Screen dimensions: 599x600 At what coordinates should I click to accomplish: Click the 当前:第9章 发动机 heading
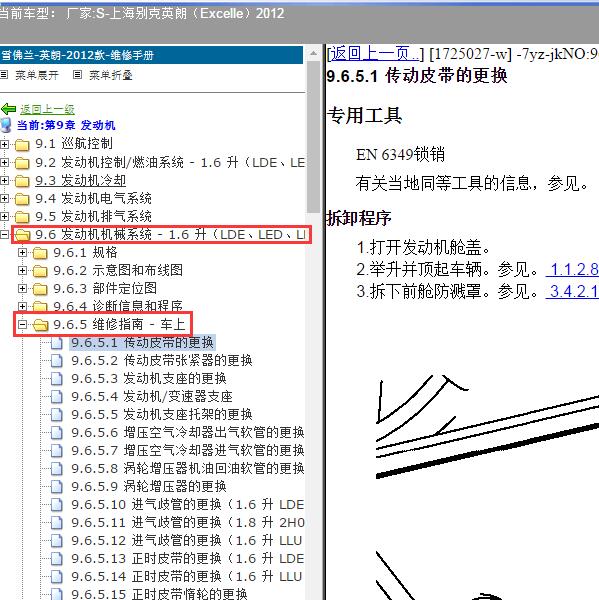click(66, 125)
